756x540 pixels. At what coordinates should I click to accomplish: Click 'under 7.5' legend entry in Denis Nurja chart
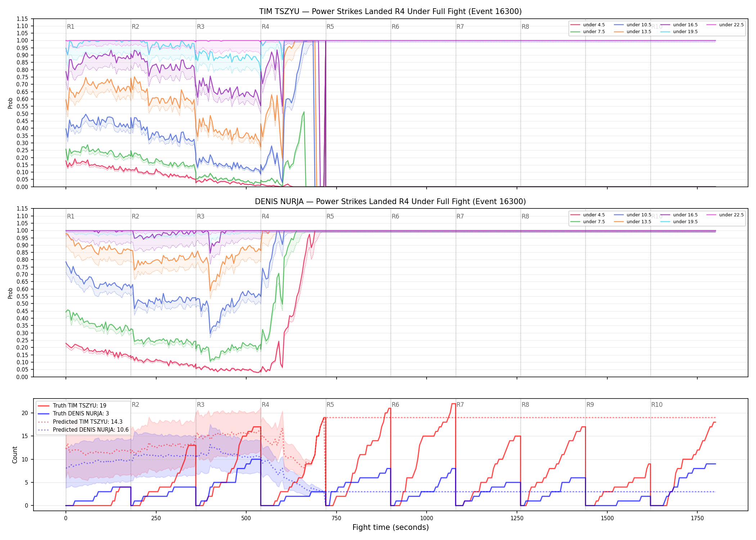(588, 222)
